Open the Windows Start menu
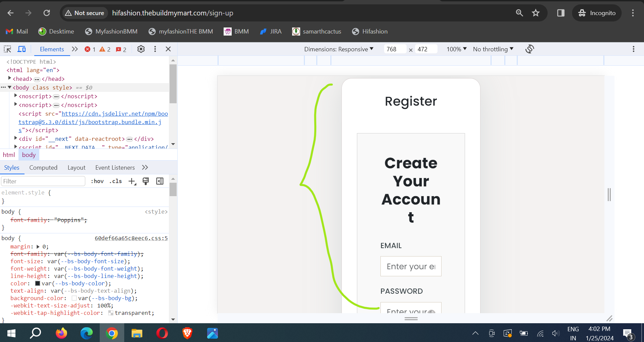 pos(11,333)
